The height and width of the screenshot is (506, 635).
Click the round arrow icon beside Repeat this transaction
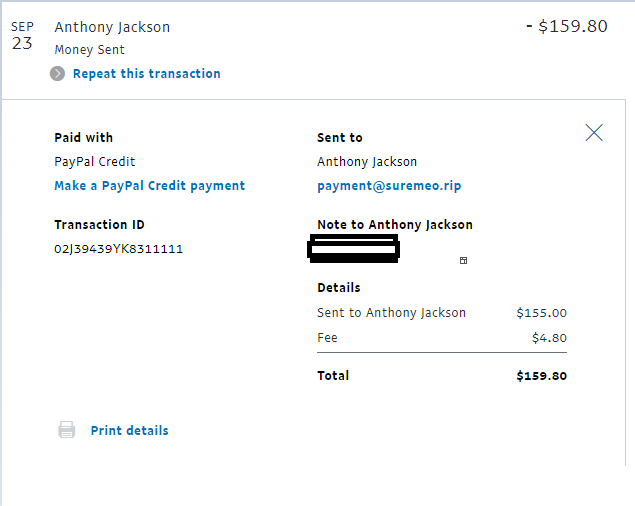point(57,74)
